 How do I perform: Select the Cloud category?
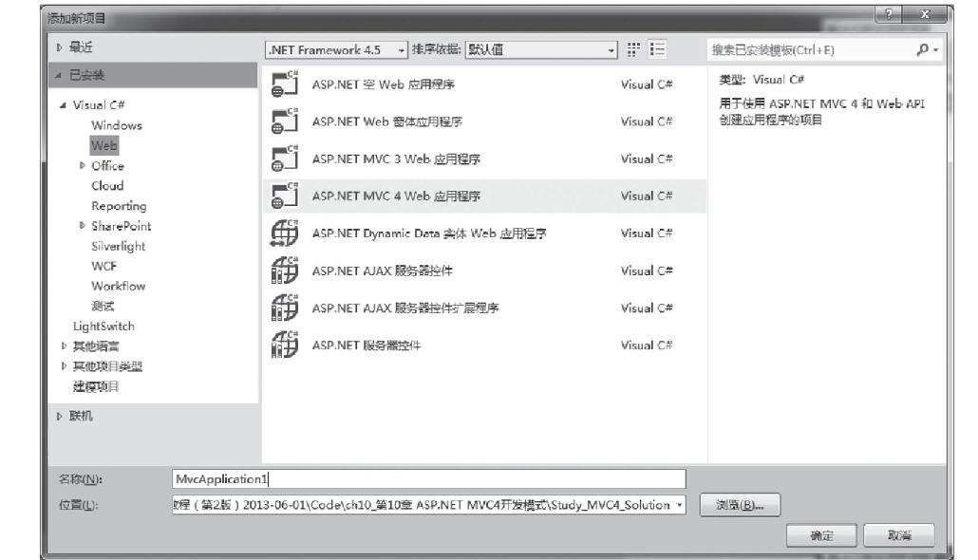[x=107, y=186]
